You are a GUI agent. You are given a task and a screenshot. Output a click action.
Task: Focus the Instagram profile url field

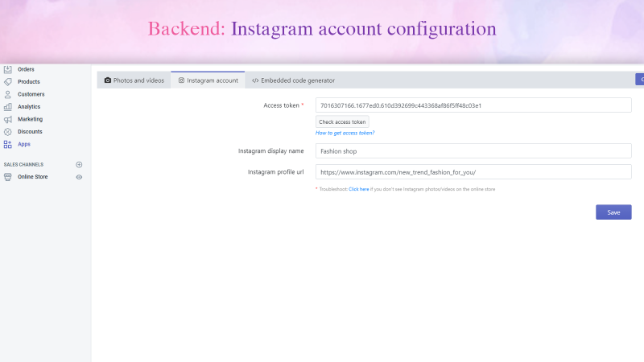coord(473,172)
